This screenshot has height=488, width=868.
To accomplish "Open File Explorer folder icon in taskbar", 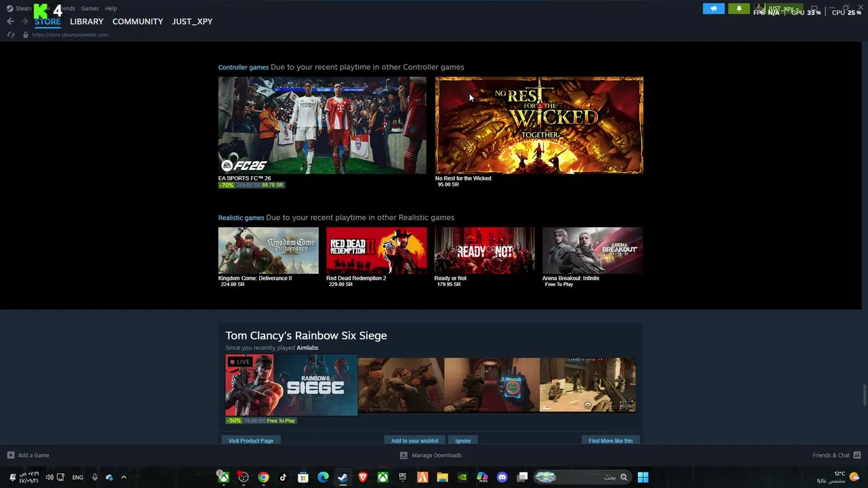I will pyautogui.click(x=442, y=477).
